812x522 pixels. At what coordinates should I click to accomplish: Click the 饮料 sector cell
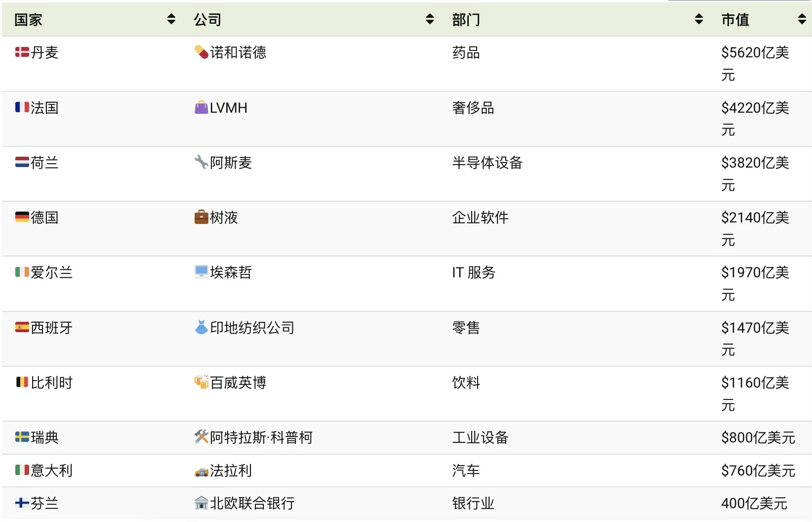tap(466, 383)
